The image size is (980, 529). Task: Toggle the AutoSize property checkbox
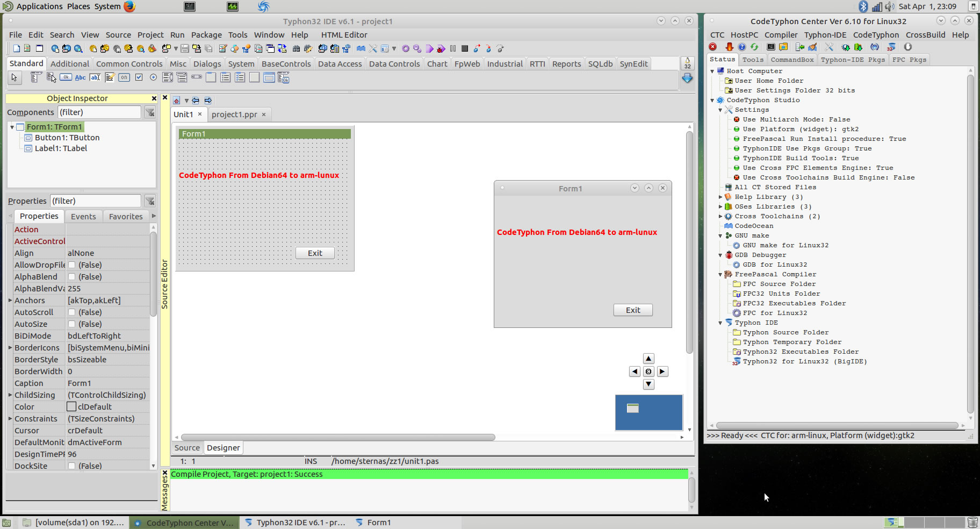tap(71, 324)
